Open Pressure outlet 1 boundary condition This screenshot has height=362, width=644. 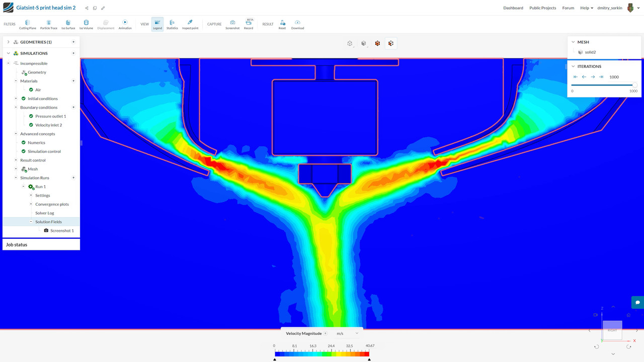pyautogui.click(x=50, y=116)
